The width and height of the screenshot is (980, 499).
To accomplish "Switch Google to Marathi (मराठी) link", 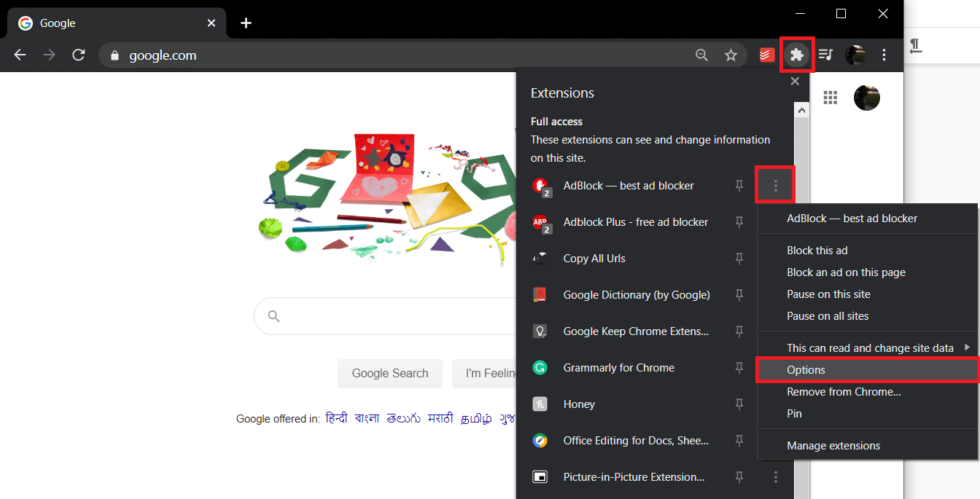I will tap(440, 419).
